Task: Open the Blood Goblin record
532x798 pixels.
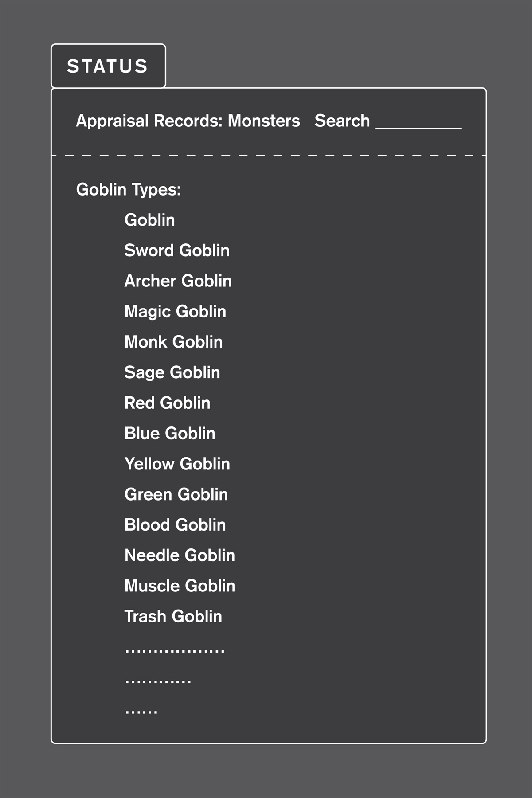Action: click(x=175, y=525)
